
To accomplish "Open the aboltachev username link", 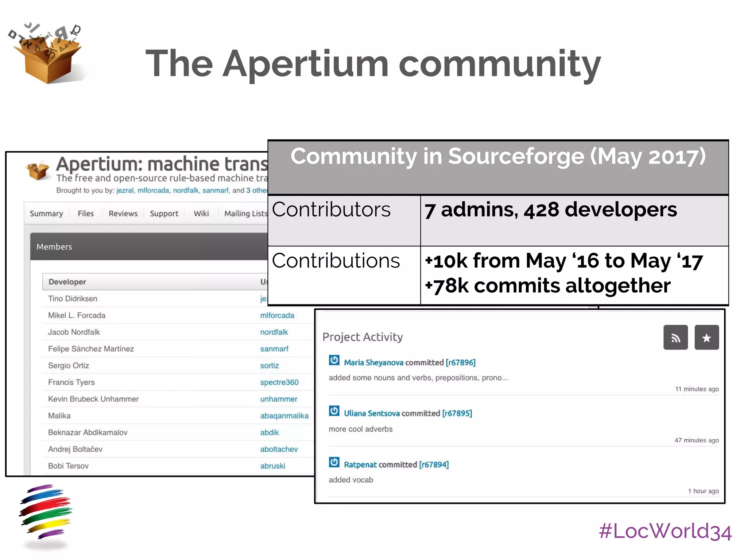I will coord(279,450).
